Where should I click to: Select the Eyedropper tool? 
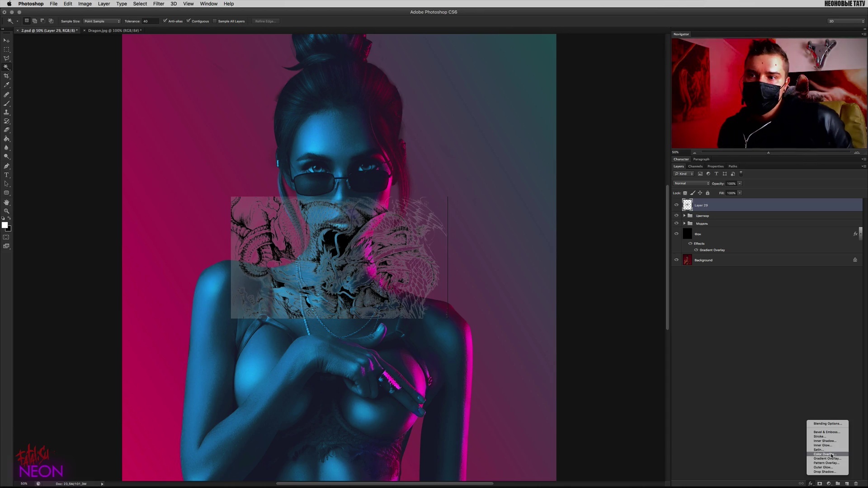click(x=6, y=85)
